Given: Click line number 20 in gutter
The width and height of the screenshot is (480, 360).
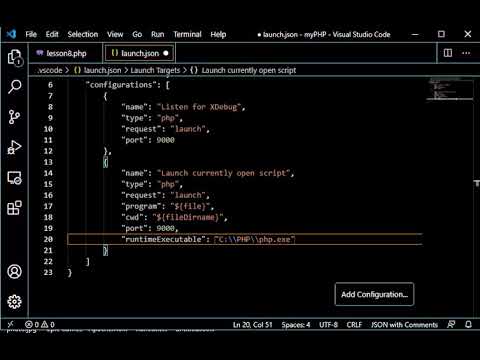Looking at the screenshot, I should click(48, 239).
